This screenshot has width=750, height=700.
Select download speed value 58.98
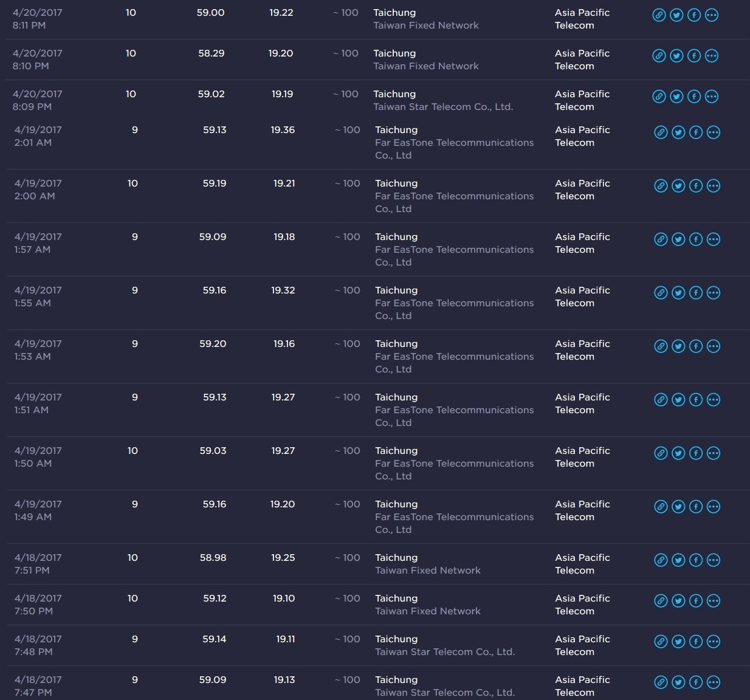pyautogui.click(x=213, y=558)
